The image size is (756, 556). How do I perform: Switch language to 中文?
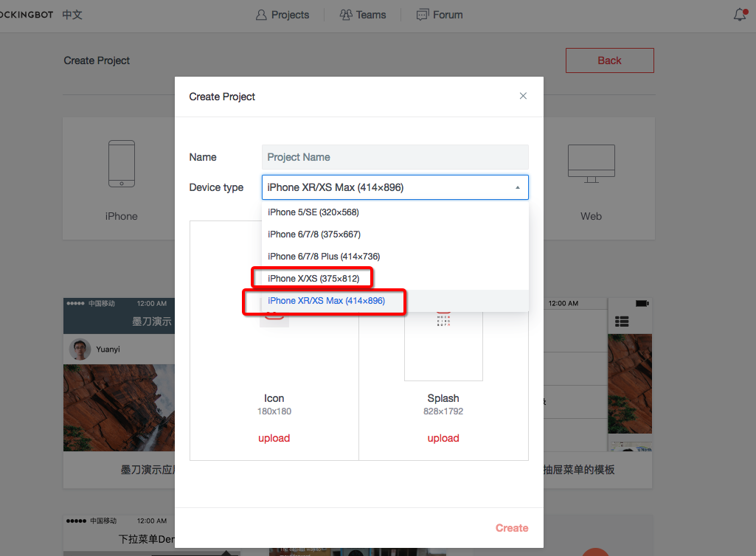[72, 15]
